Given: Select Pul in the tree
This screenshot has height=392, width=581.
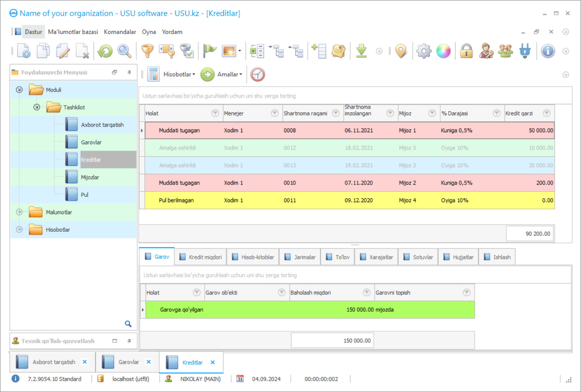Looking at the screenshot, I should pos(85,195).
